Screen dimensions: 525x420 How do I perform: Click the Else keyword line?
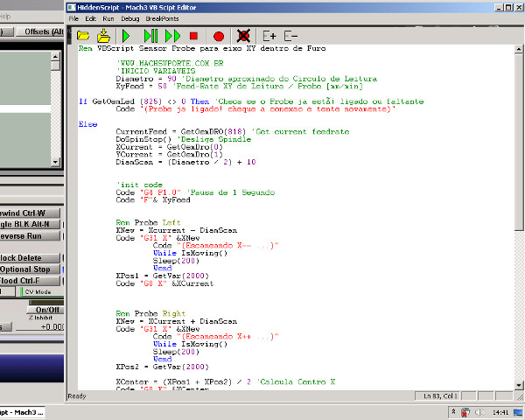(88, 124)
